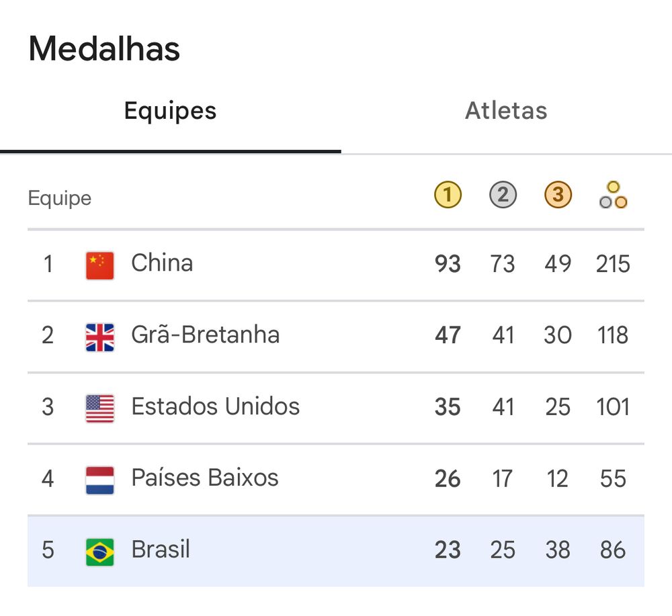Click the Netherlands flag icon

100,480
